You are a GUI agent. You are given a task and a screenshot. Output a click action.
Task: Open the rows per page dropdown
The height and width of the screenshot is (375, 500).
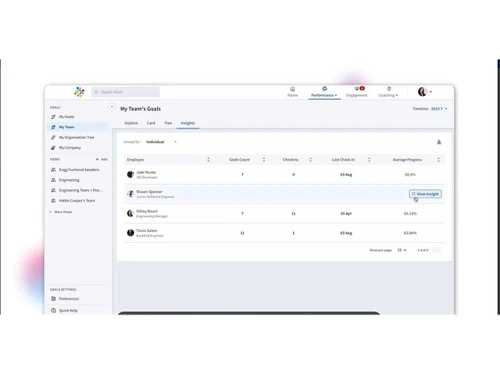[x=401, y=250]
